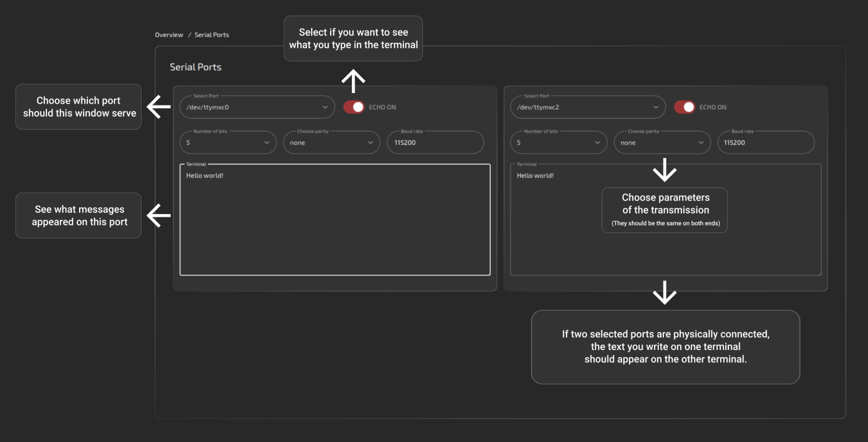Click chevron icon in /dev/ttymxc0 port selector

tap(325, 107)
